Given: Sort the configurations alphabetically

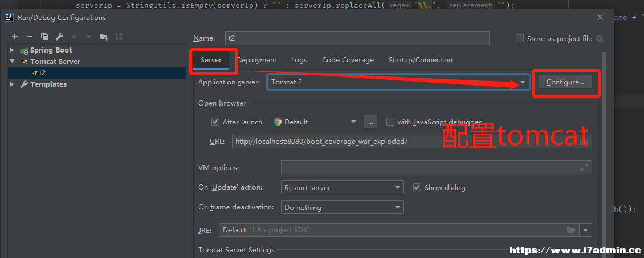Looking at the screenshot, I should click(x=119, y=37).
